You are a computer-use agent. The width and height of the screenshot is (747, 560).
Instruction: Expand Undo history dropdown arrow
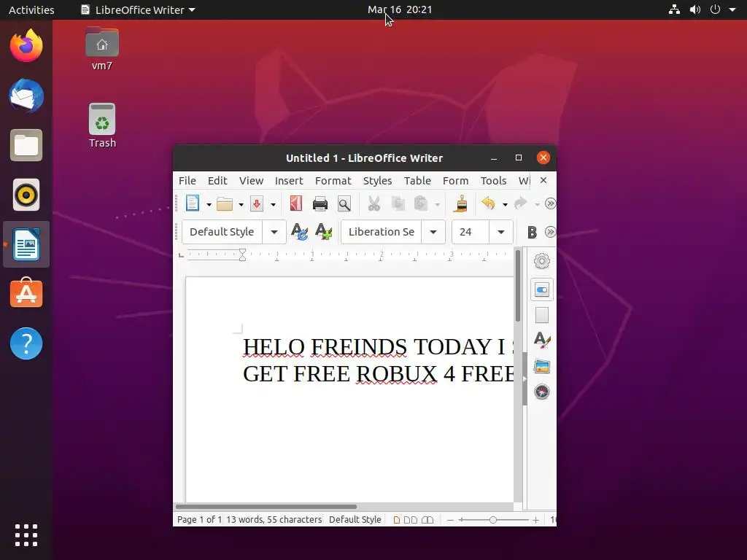(x=505, y=205)
